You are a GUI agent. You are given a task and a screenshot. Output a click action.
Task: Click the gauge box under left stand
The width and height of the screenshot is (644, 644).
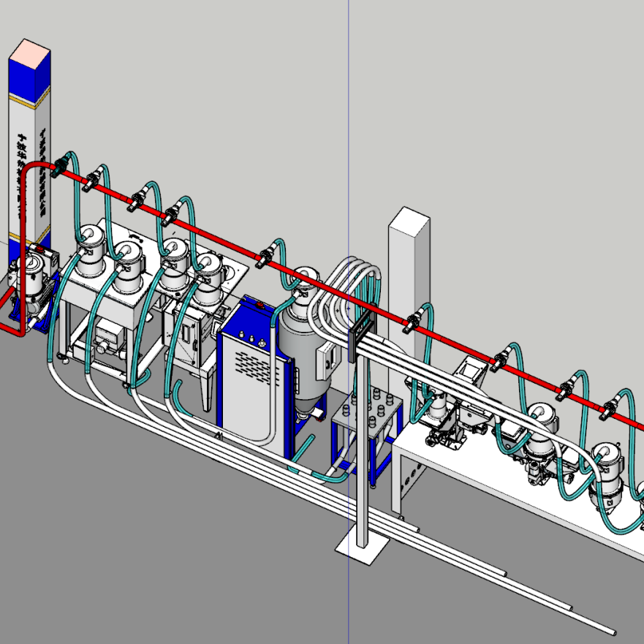pos(109,337)
